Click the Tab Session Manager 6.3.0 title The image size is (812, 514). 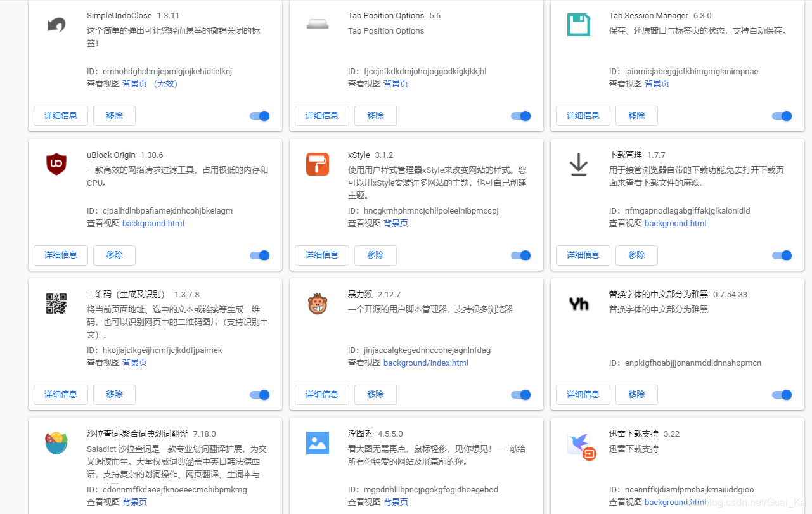tap(661, 15)
